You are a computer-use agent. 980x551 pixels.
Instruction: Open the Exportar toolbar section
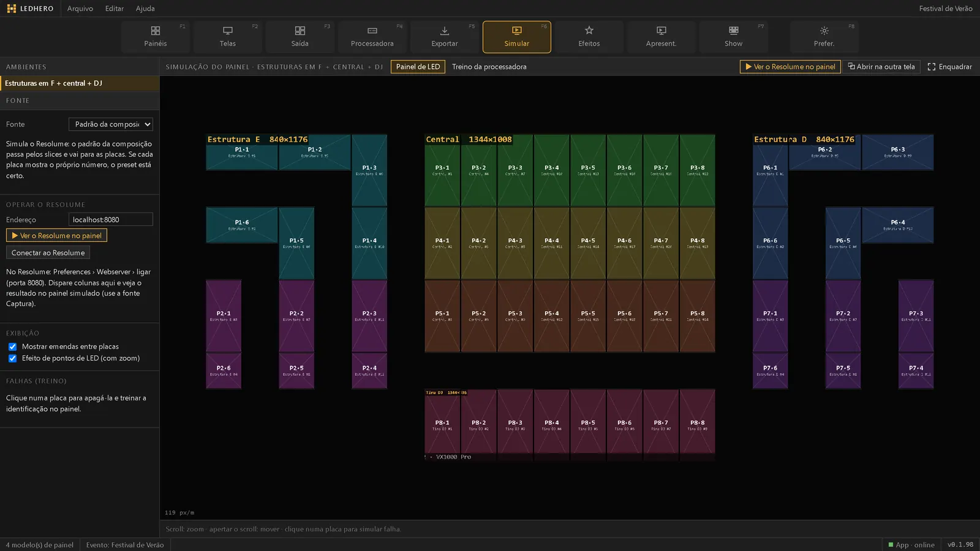(445, 37)
